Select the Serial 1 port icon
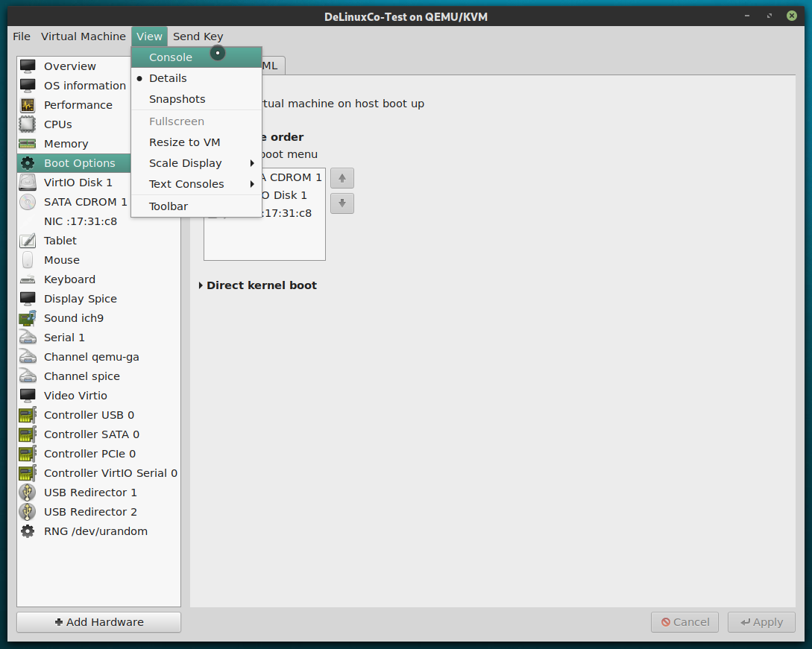Image resolution: width=812 pixels, height=649 pixels. point(28,338)
